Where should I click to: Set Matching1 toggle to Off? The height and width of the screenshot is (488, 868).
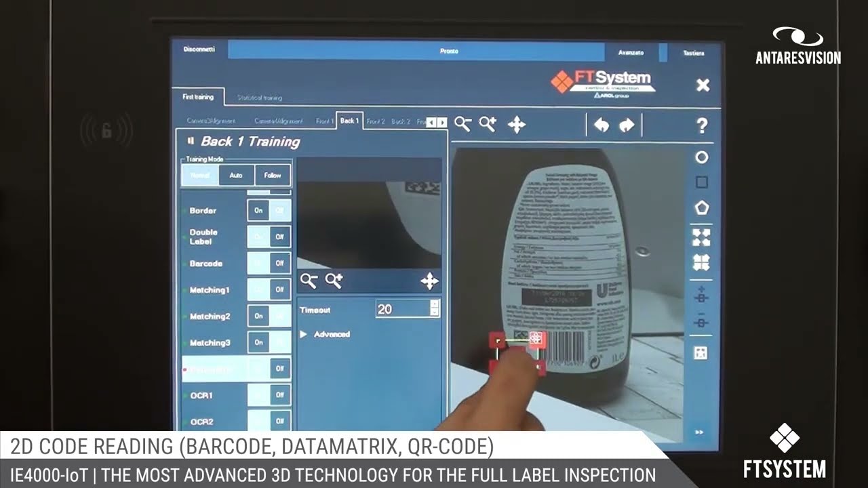tap(279, 289)
